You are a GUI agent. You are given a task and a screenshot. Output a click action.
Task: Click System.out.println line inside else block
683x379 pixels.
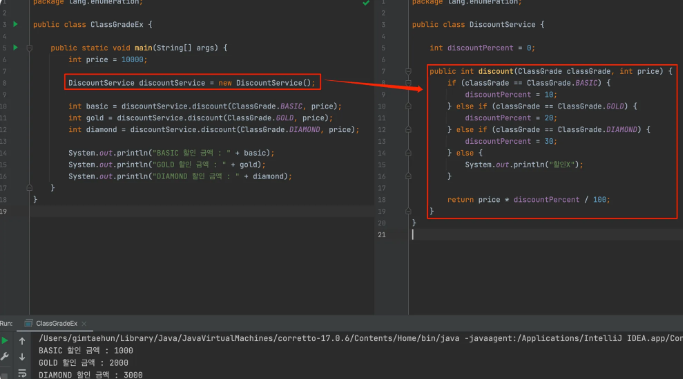point(524,165)
